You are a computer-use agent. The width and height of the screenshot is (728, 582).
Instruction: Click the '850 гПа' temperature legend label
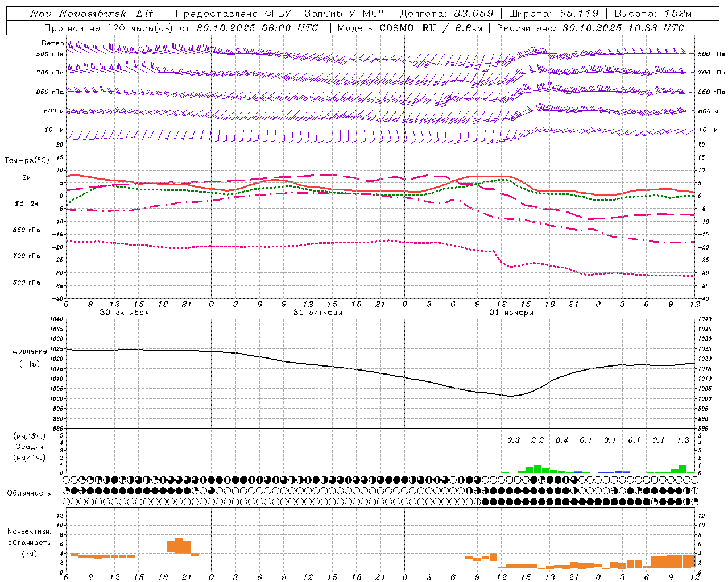pos(27,230)
